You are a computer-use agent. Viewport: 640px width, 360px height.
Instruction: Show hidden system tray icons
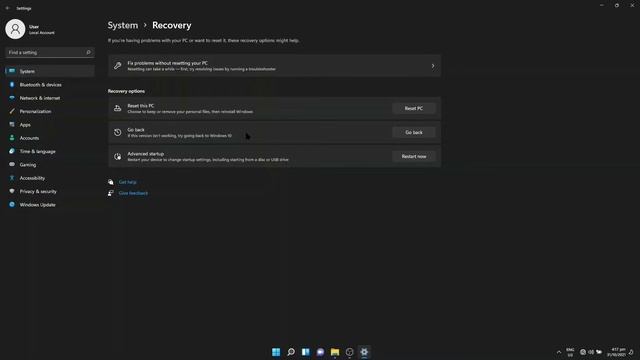(x=559, y=352)
